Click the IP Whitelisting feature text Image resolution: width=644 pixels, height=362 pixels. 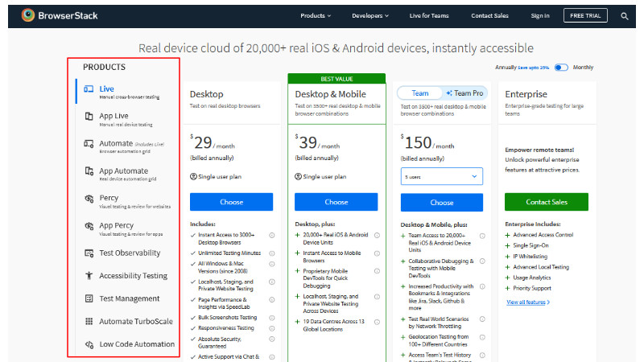(x=530, y=256)
